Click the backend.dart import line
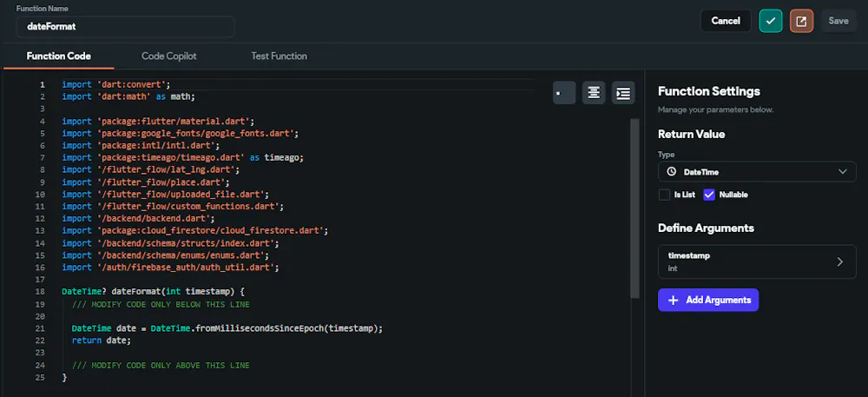 138,219
